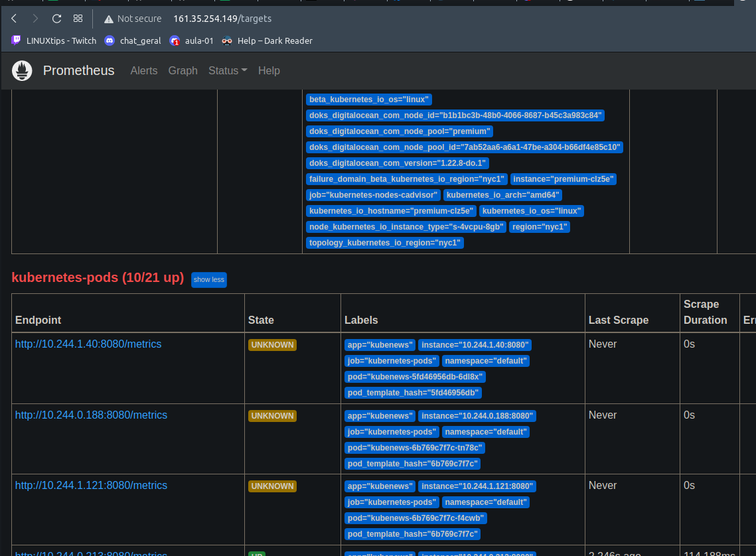756x556 pixels.
Task: Click job="kubernetes-pods" label in 10.244.1.40 row
Action: 392,361
